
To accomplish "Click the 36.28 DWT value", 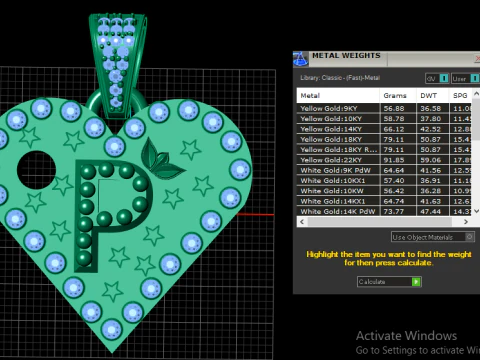I will coord(430,191).
